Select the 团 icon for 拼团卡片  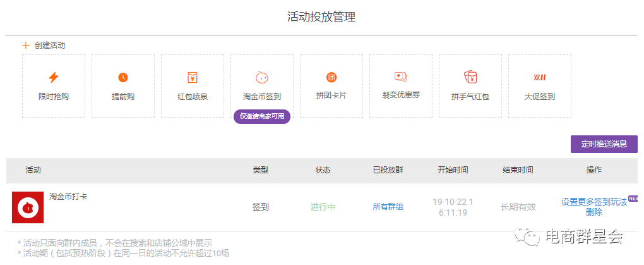331,77
